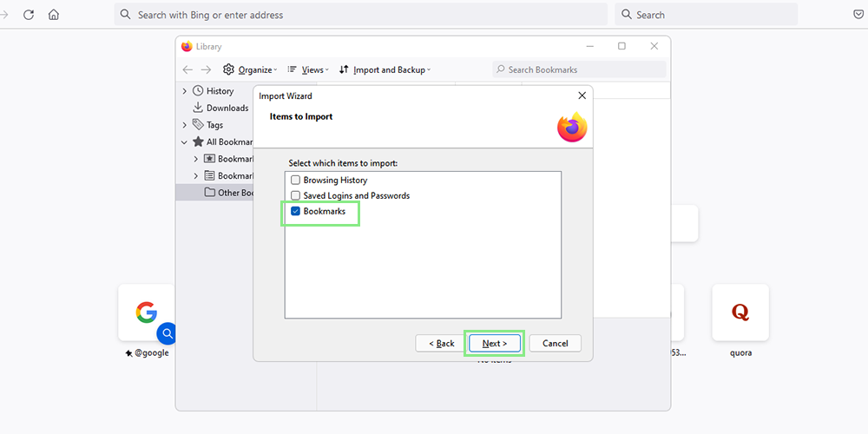This screenshot has width=868, height=434.
Task: Open the Pocket icon in browser toolbar
Action: pyautogui.click(x=858, y=15)
